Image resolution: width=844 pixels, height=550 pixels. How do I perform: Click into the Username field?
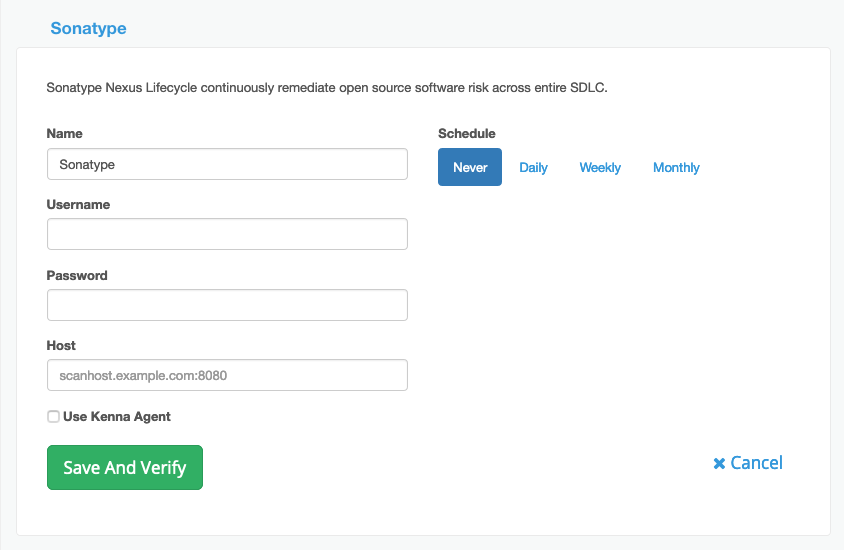tap(227, 234)
